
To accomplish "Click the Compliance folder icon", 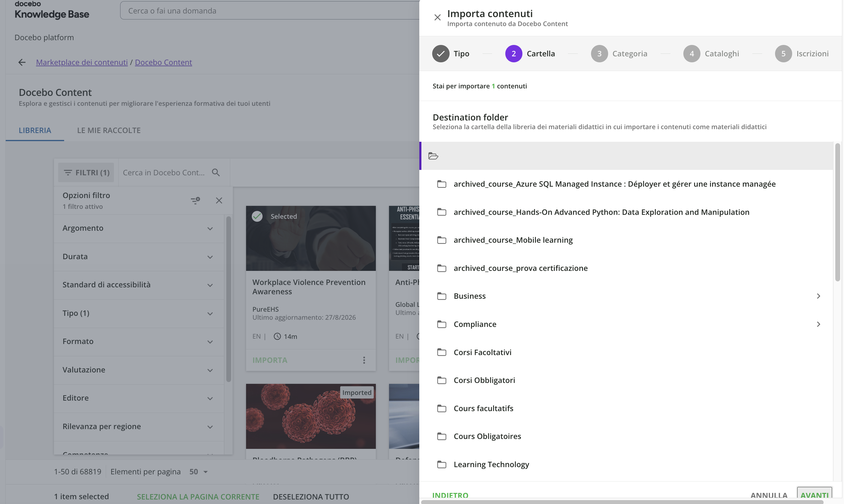I will point(441,324).
